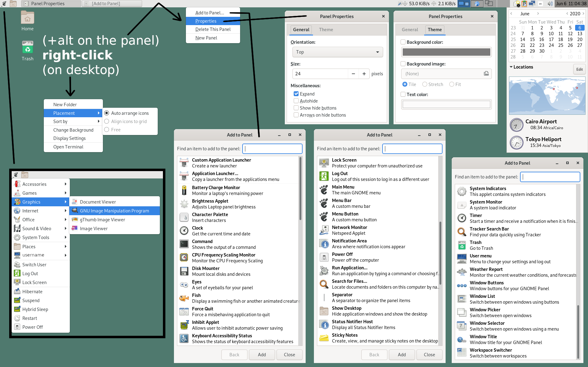Choose the Sticky Notes applet icon
Image resolution: width=588 pixels, height=367 pixels.
click(324, 338)
